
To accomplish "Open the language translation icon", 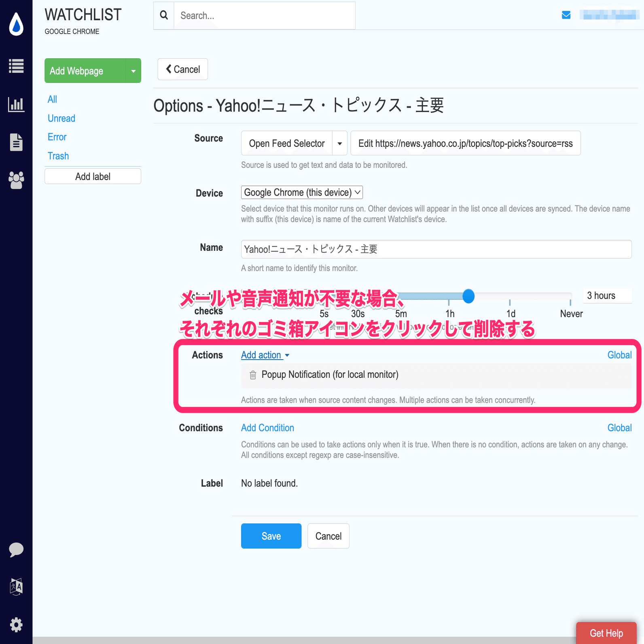I will pos(16,587).
